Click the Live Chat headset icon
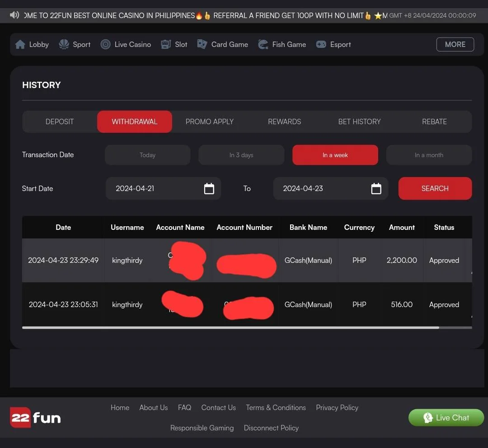The height and width of the screenshot is (448, 488). click(428, 417)
